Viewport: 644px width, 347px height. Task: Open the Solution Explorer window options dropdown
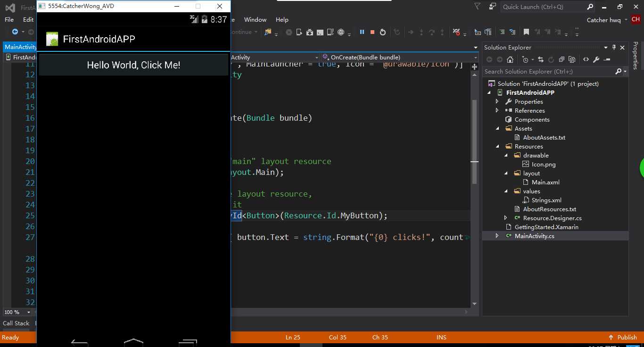[x=605, y=47]
